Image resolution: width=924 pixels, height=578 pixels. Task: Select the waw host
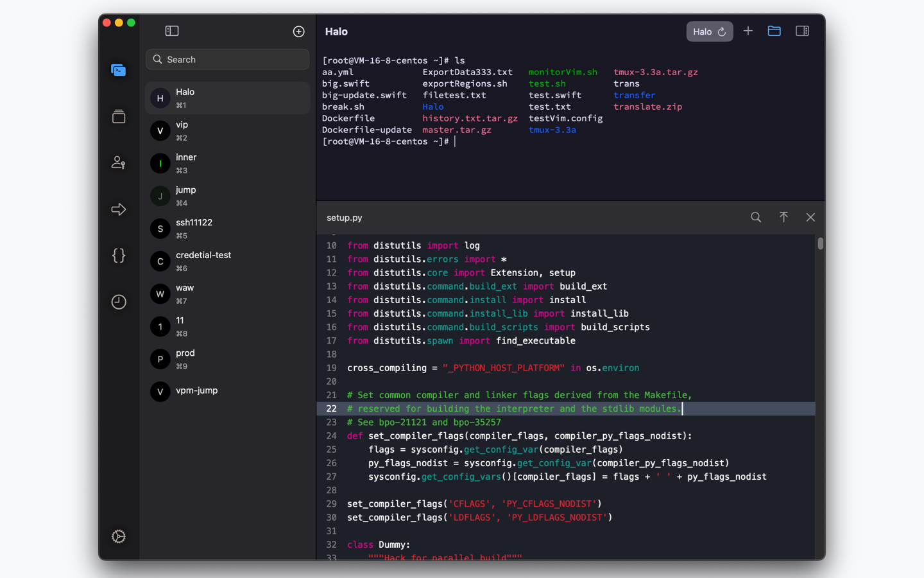coord(227,294)
